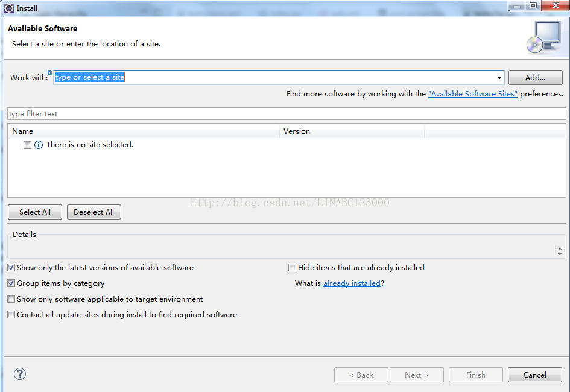Click the type filter text field

pyautogui.click(x=287, y=114)
